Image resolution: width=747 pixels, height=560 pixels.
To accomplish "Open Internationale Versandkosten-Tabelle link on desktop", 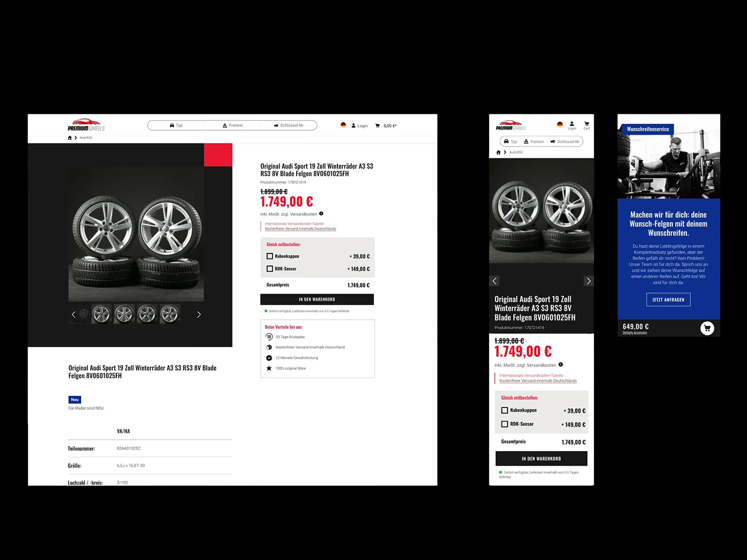I will [x=294, y=224].
